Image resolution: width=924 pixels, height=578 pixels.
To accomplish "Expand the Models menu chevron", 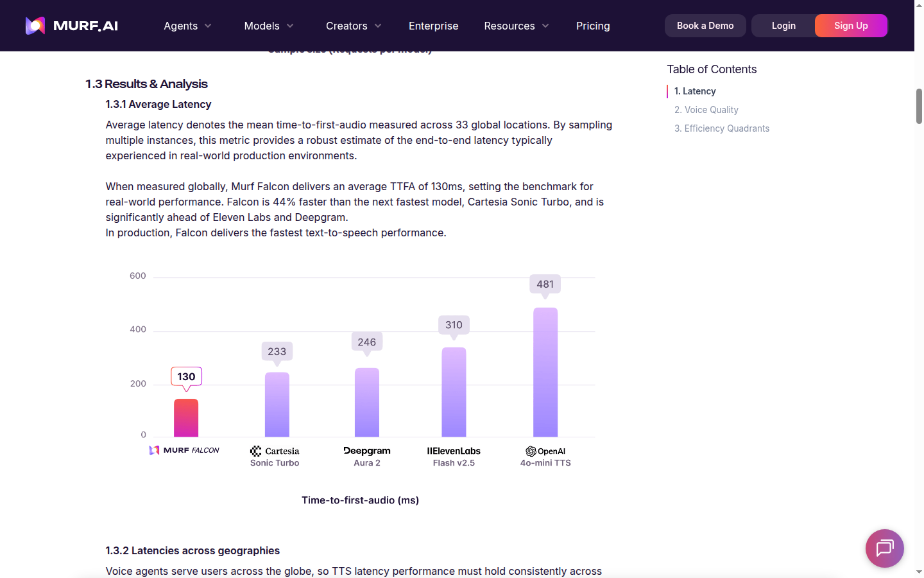I will click(x=290, y=26).
